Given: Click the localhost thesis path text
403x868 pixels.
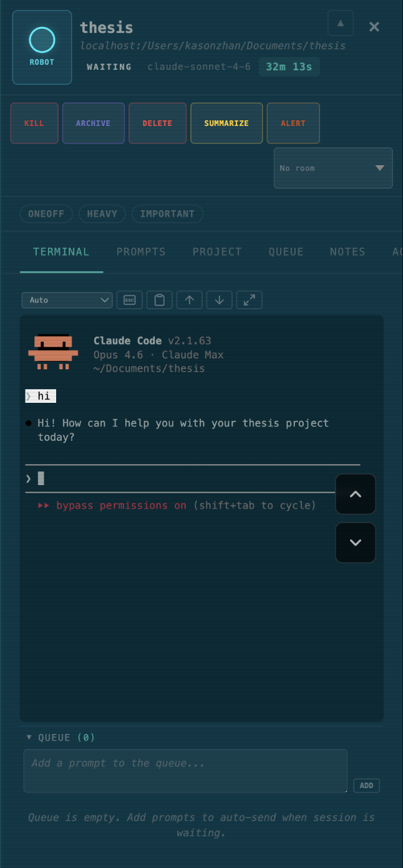Looking at the screenshot, I should [x=213, y=46].
